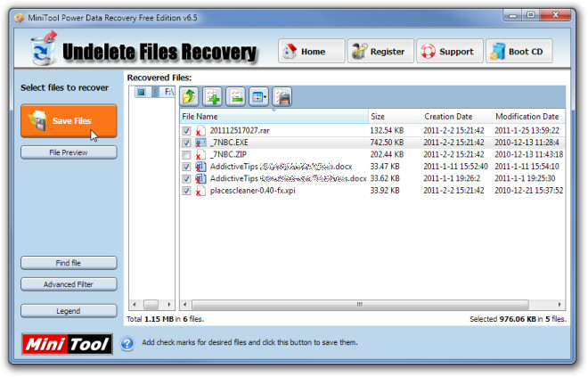Viewport: 588px width, 377px height.
Task: Open the Home page button
Action: click(x=311, y=51)
